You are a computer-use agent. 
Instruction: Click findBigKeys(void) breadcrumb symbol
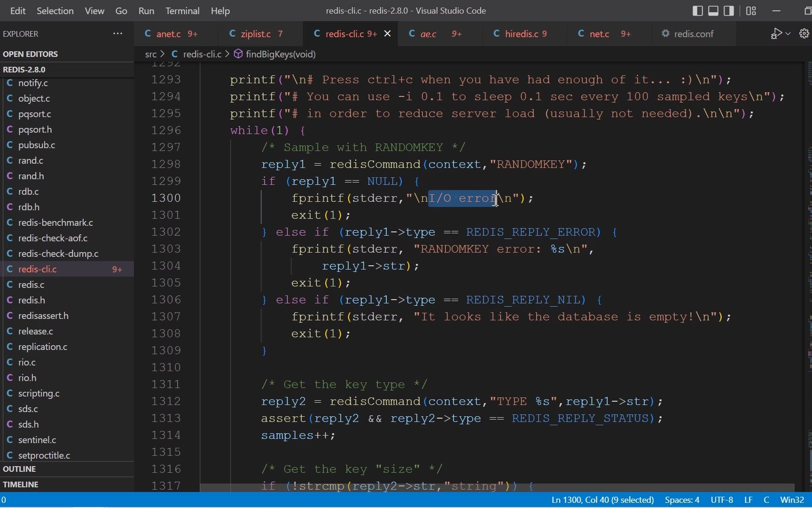[x=281, y=54]
